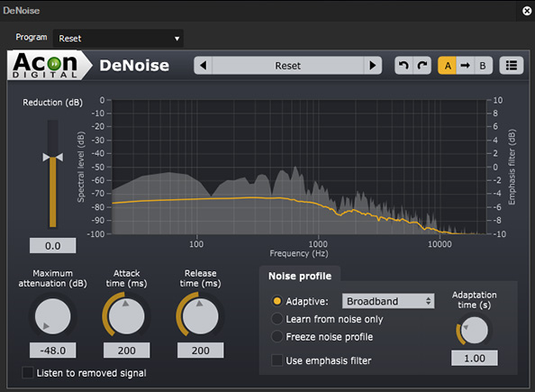Click the DeNoise plug-in title text
535x392 pixels.
pyautogui.click(x=134, y=65)
